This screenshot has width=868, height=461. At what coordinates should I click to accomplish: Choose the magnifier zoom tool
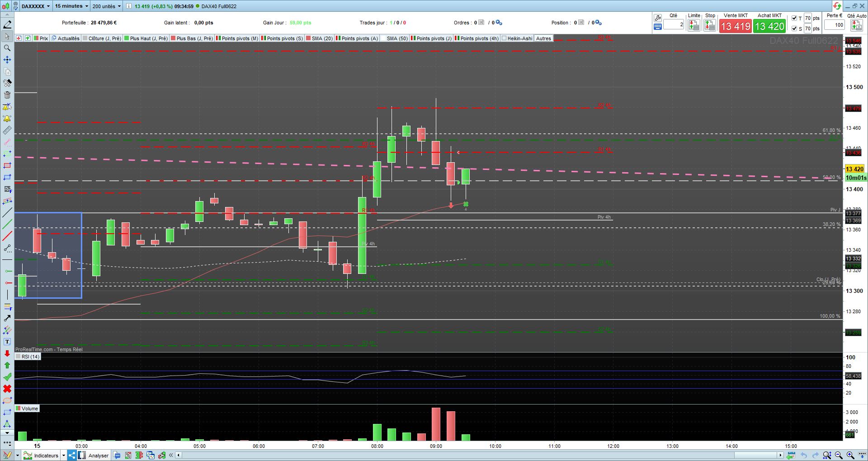(7, 48)
